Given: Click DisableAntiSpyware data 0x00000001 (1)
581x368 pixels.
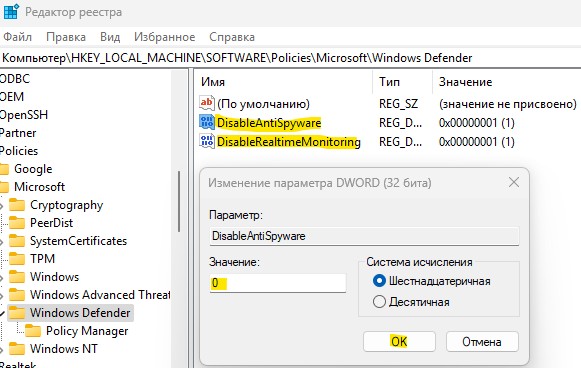Looking at the screenshot, I should [477, 123].
